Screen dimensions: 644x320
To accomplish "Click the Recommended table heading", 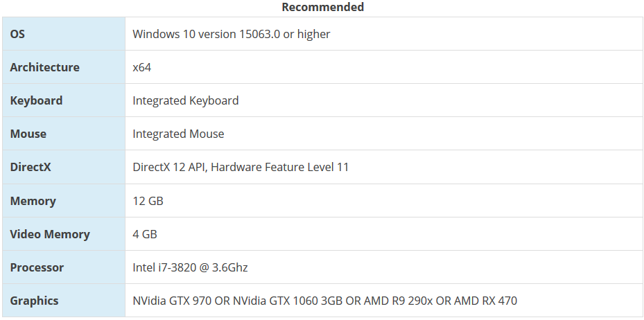I will coord(322,7).
